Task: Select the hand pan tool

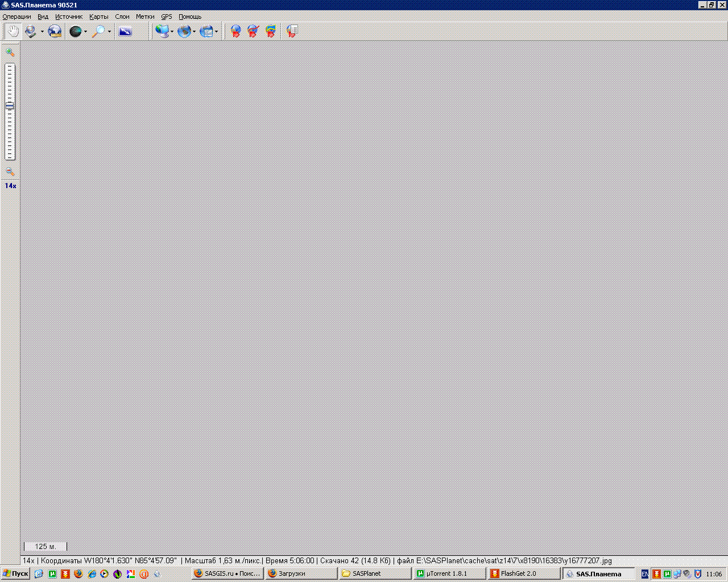Action: tap(13, 31)
